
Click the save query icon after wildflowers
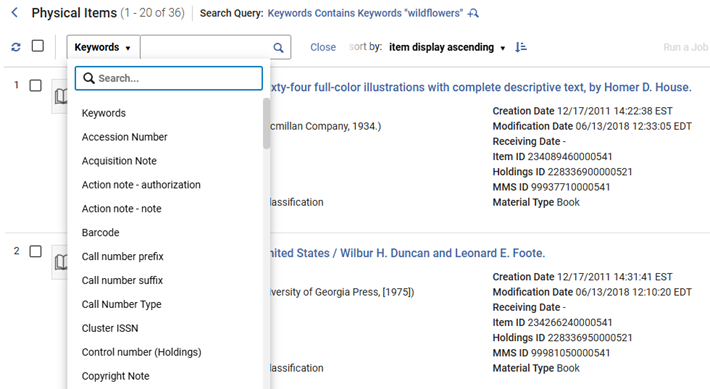click(473, 13)
